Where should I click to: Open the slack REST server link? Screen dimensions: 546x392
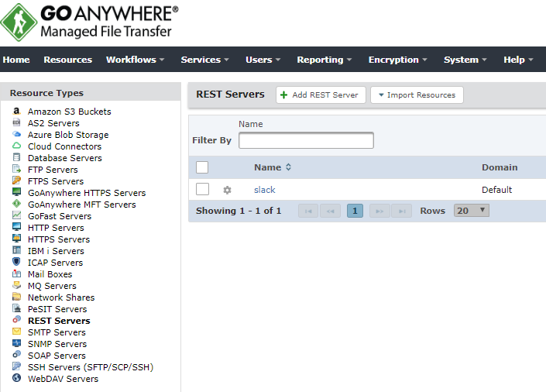point(265,190)
